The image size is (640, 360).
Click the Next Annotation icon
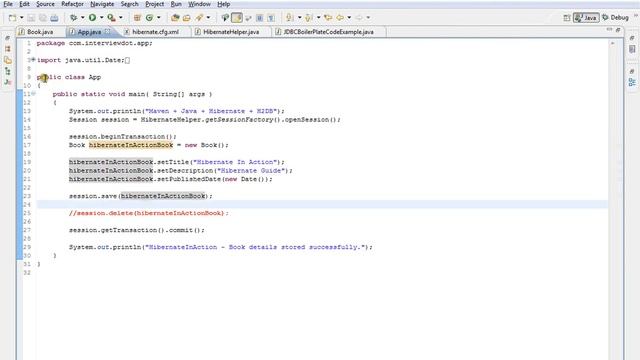point(290,18)
